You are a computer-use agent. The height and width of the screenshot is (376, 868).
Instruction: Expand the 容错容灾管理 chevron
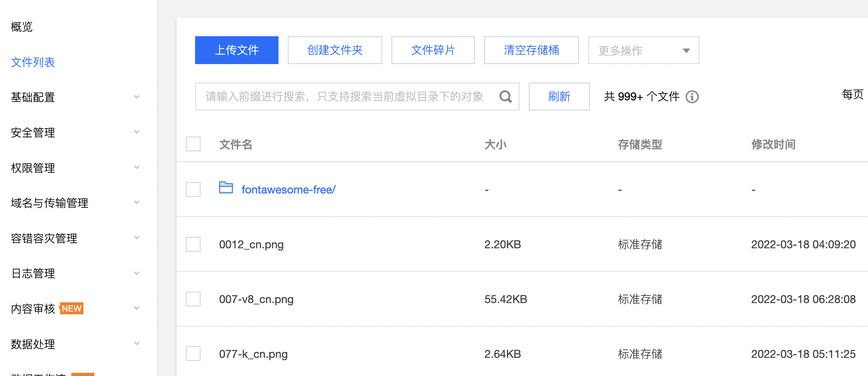[137, 238]
